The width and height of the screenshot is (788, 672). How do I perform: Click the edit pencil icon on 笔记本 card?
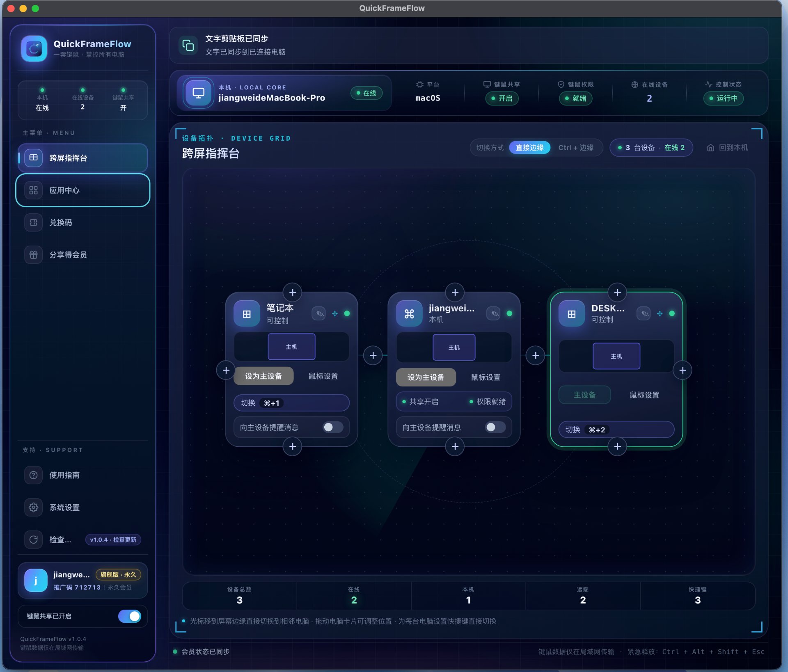tap(319, 313)
